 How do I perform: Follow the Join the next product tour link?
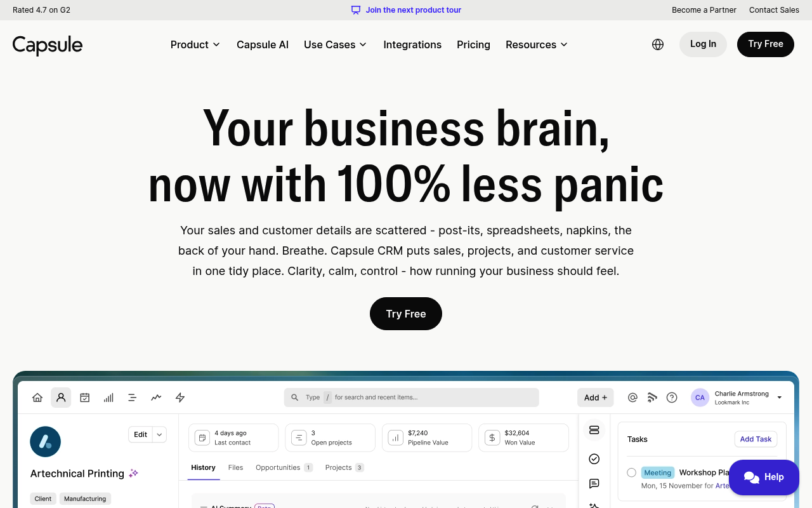(x=414, y=10)
